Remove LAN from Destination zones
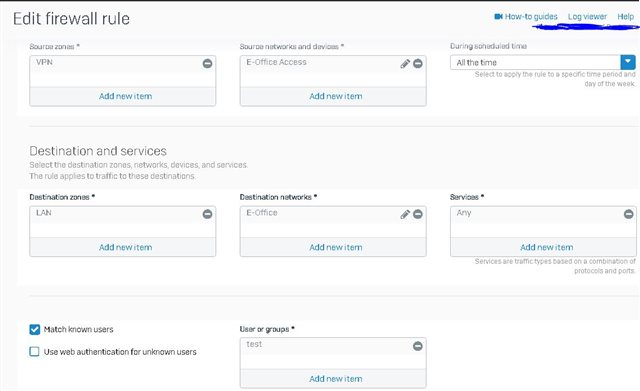The height and width of the screenshot is (391, 640). pos(207,214)
